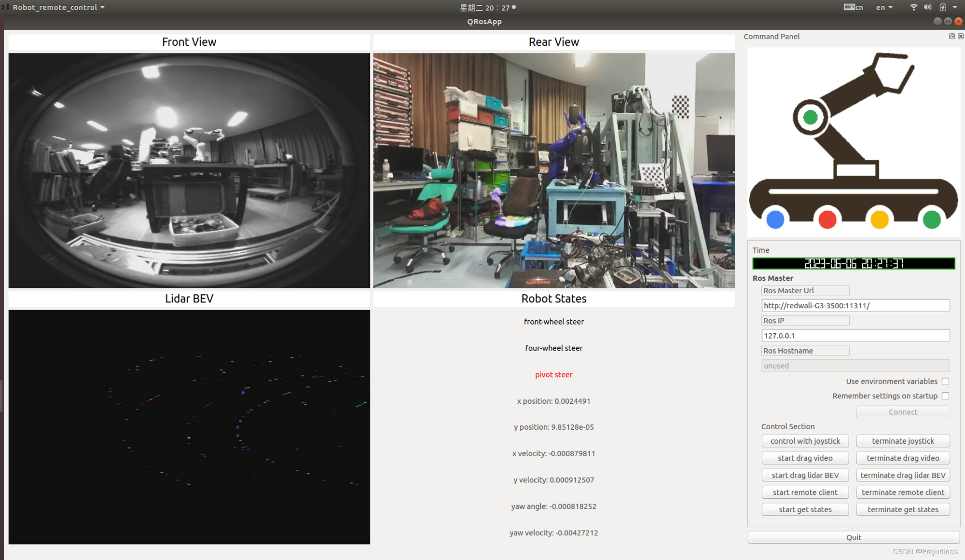Click the blue wheel on robot logo
This screenshot has height=560, width=965.
pyautogui.click(x=775, y=219)
